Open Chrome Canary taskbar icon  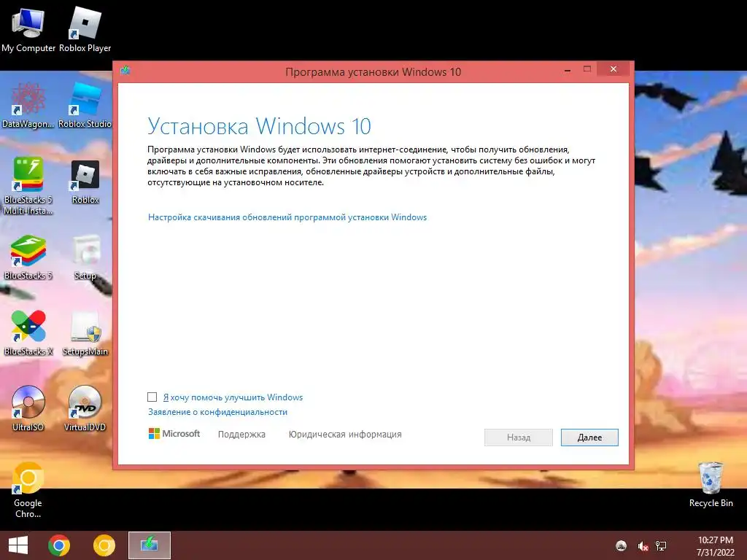point(104,545)
